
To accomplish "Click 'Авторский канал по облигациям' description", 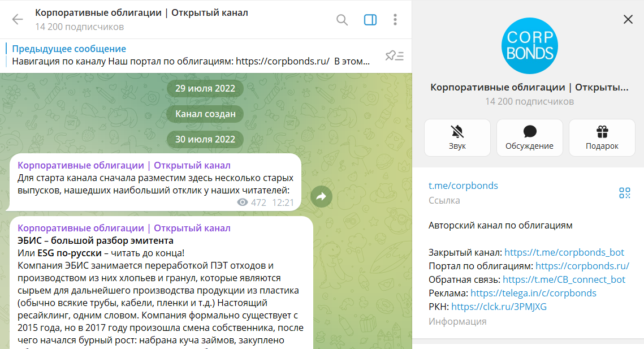I will click(x=500, y=225).
